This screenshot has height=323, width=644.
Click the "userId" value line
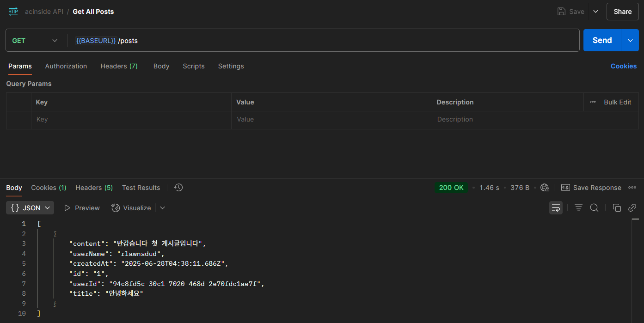pyautogui.click(x=166, y=284)
